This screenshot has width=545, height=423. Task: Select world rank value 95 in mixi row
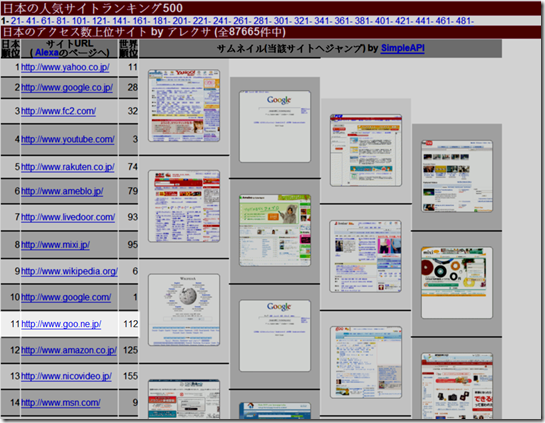pyautogui.click(x=133, y=245)
